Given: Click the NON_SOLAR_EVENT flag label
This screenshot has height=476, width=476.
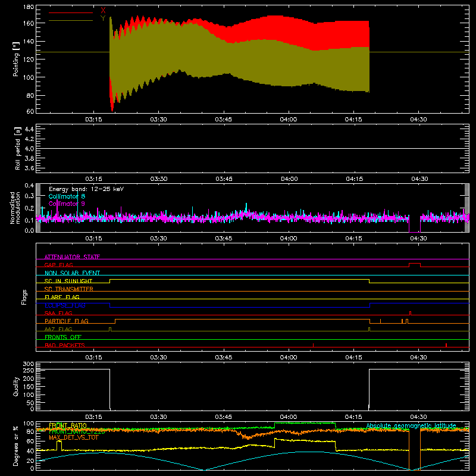Looking at the screenshot, I should [x=72, y=273].
